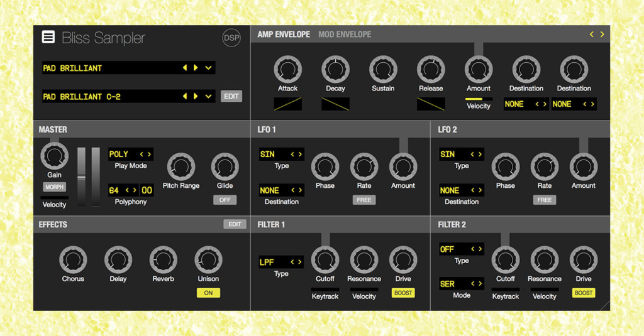Click the previous page arrow in envelope header

[591, 35]
